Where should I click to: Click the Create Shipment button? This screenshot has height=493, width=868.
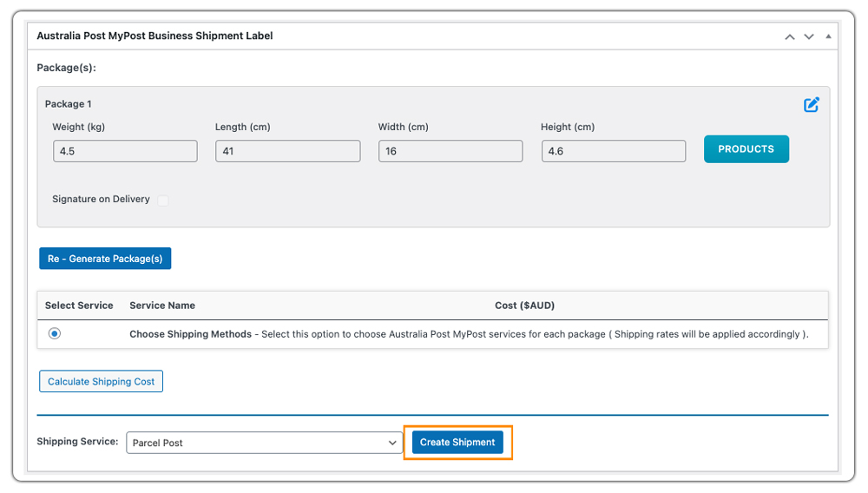pyautogui.click(x=457, y=442)
